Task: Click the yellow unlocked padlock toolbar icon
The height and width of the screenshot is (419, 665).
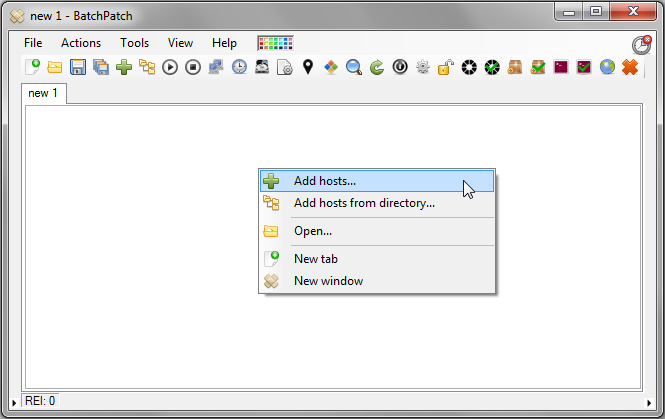Action: click(445, 67)
